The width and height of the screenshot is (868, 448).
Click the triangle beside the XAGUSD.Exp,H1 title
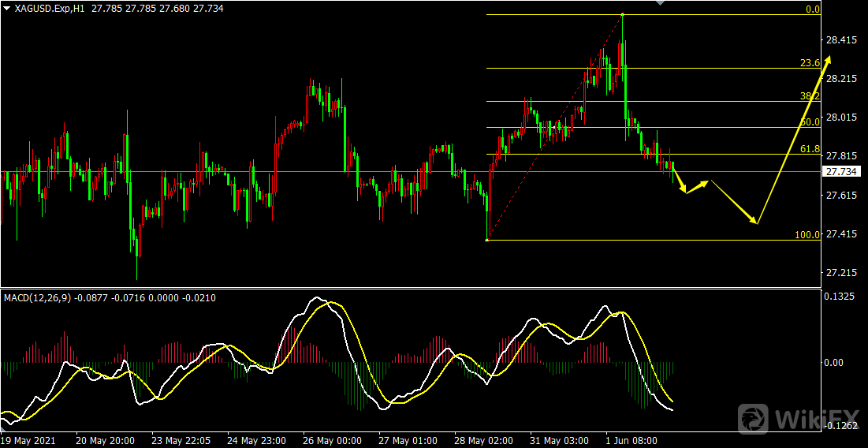coord(6,7)
